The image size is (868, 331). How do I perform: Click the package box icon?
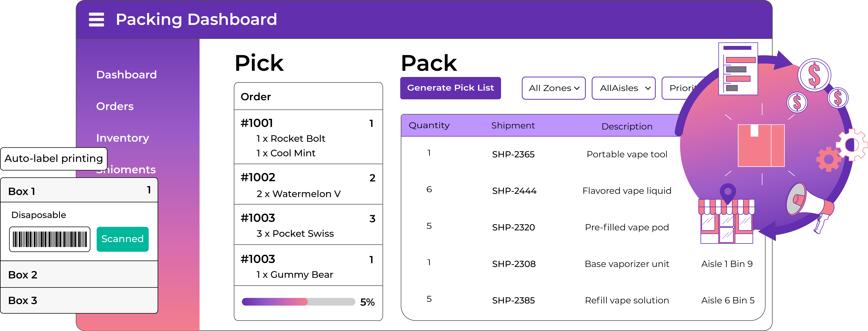click(x=761, y=146)
